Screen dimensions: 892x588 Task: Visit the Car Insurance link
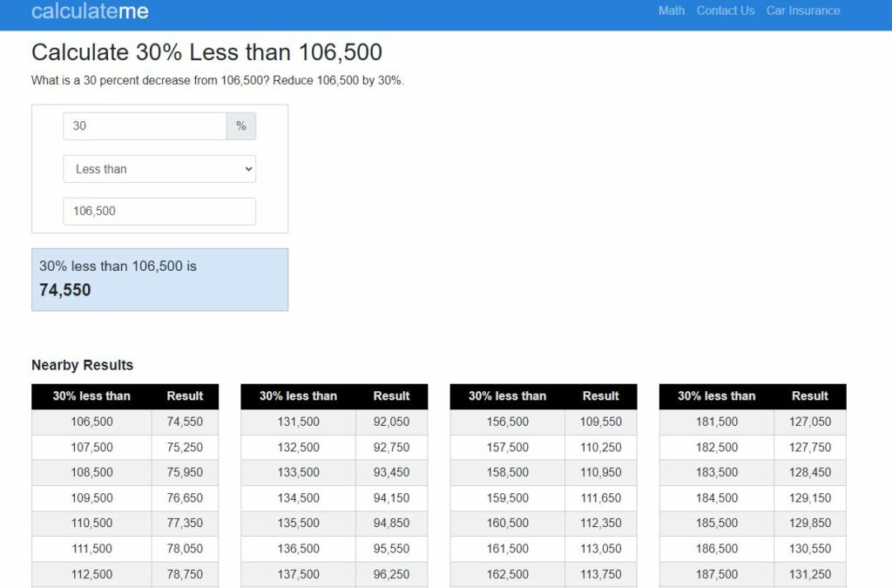point(802,10)
